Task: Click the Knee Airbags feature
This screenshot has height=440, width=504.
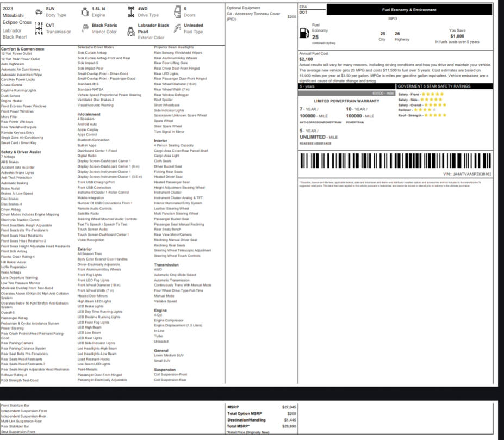Action: coord(11,272)
